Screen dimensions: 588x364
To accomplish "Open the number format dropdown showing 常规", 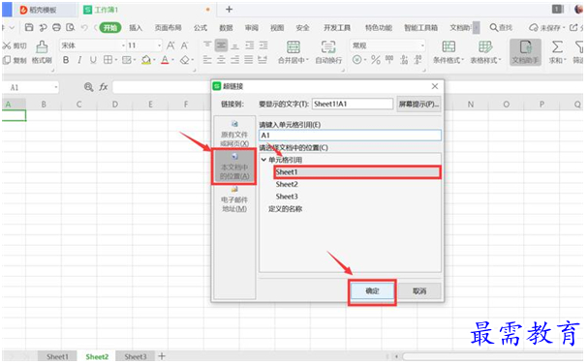I will click(422, 45).
